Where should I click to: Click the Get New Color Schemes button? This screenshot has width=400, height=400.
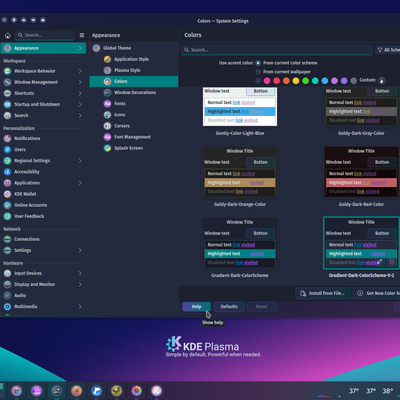pos(377,293)
